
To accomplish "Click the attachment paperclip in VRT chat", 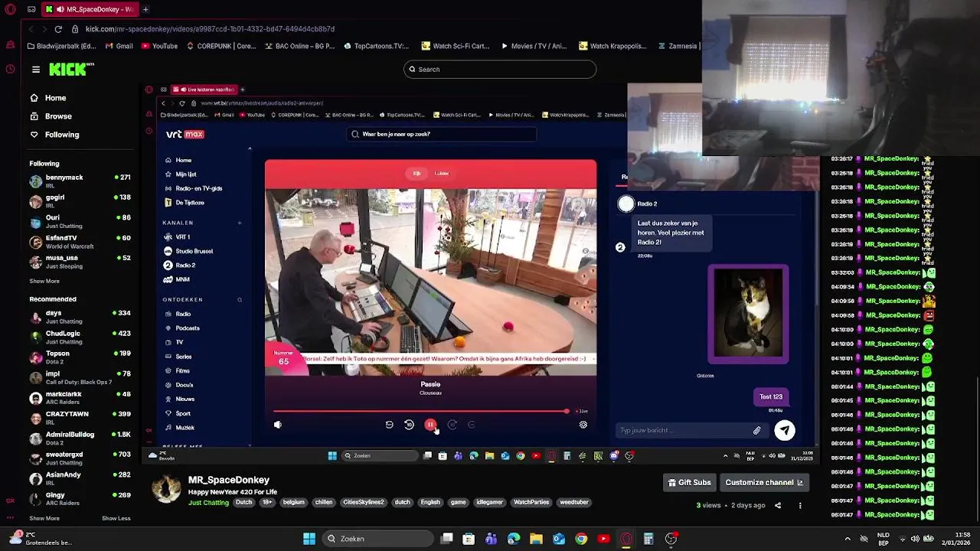I will [757, 431].
